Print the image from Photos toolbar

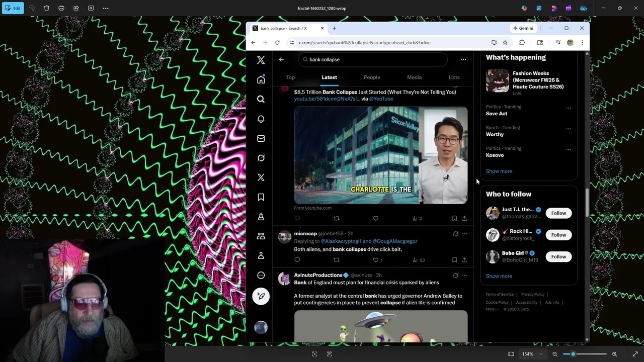coord(61,8)
